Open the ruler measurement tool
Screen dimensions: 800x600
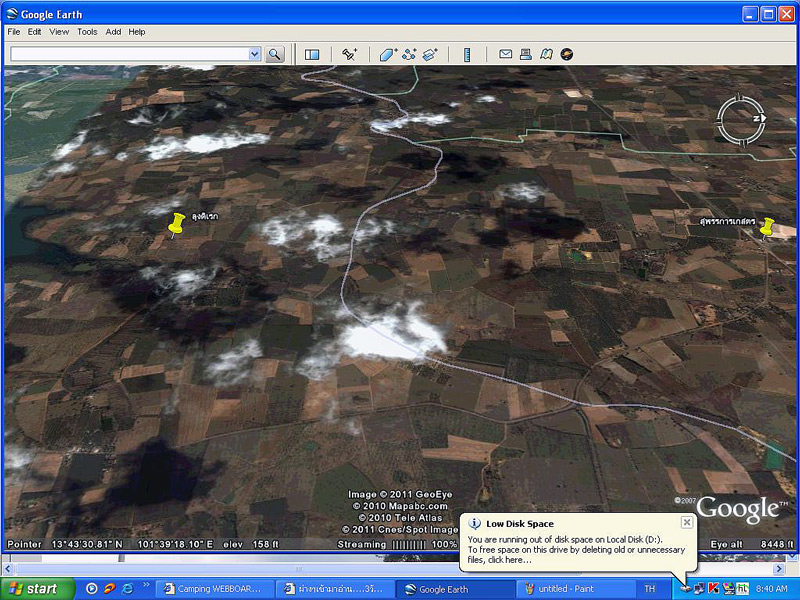(x=467, y=54)
